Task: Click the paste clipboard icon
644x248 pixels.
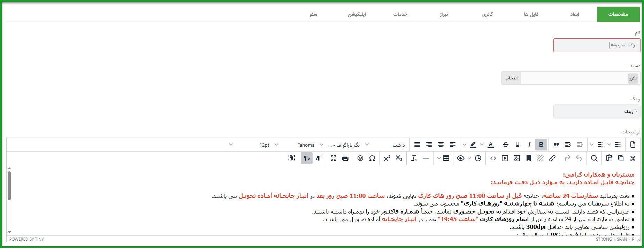Action: click(x=609, y=158)
